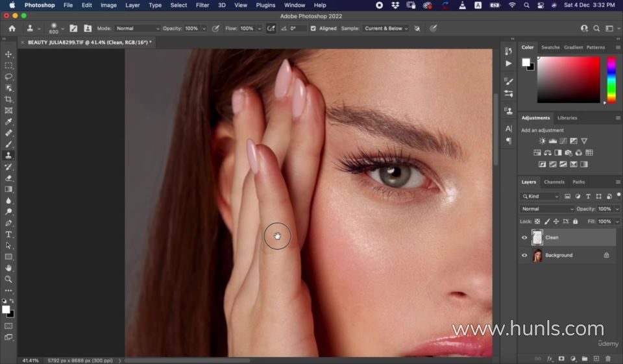
Task: Select the Lasso tool
Action: point(8,77)
